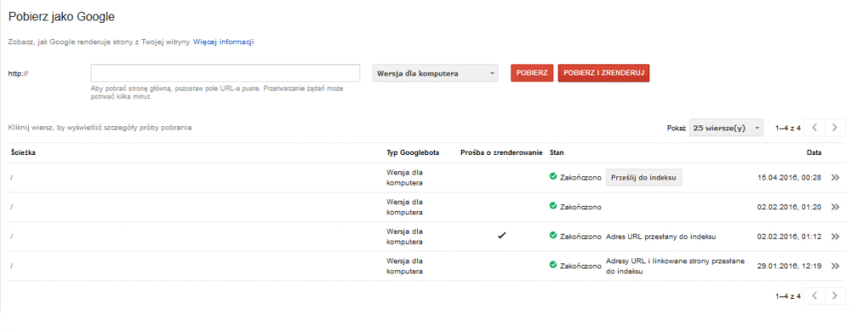This screenshot has width=868, height=332.
Task: Click the Typ Googlebota column header
Action: click(x=413, y=152)
